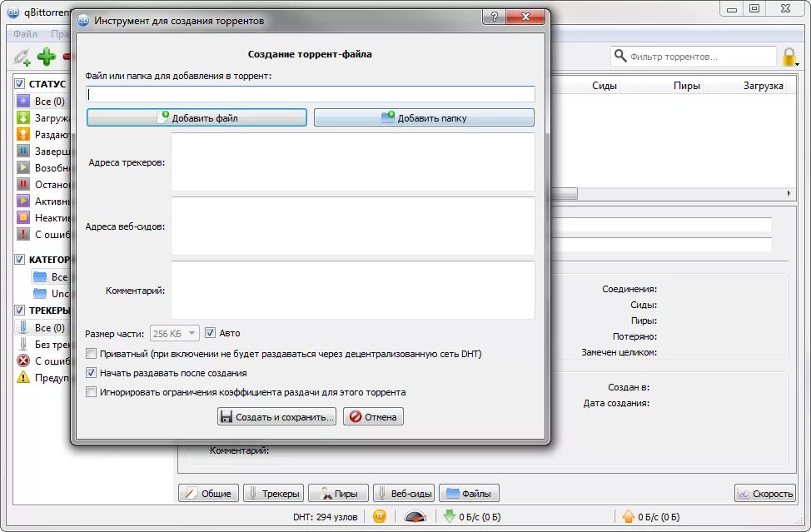Screen dimensions: 811x532
Task: Click the Адреса веб-сидов text area
Action: click(353, 226)
